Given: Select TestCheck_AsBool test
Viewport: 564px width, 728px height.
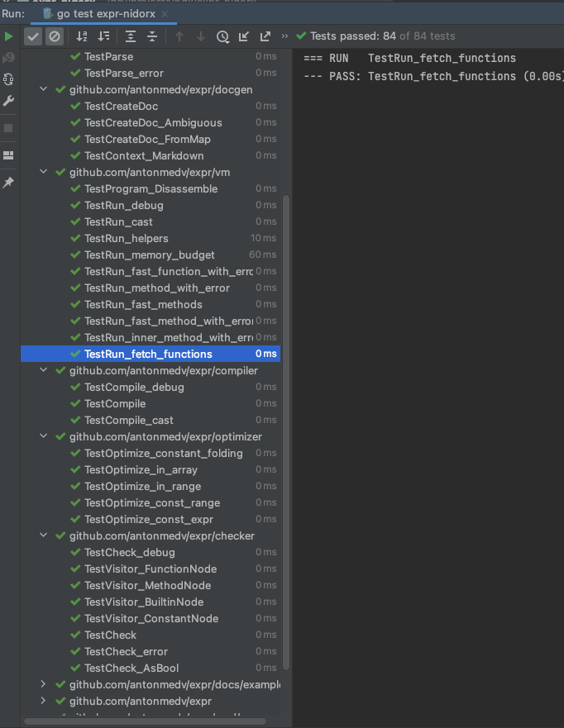Looking at the screenshot, I should point(151,669).
